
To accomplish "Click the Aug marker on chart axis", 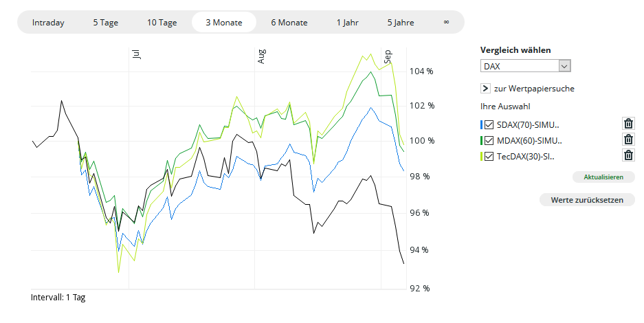I will pyautogui.click(x=261, y=56).
